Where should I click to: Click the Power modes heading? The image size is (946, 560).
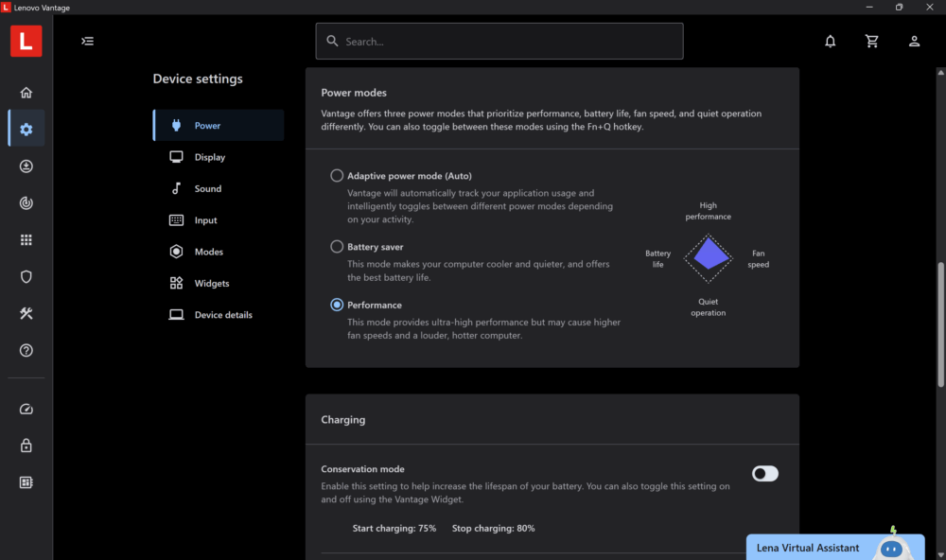(354, 93)
